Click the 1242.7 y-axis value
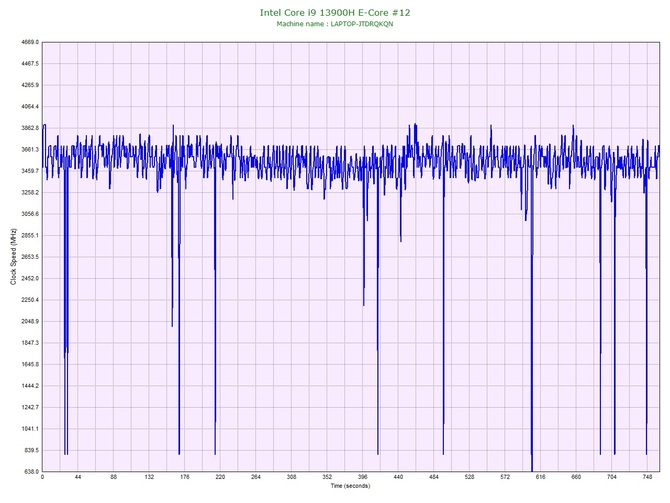Image resolution: width=670 pixels, height=503 pixels. 30,407
